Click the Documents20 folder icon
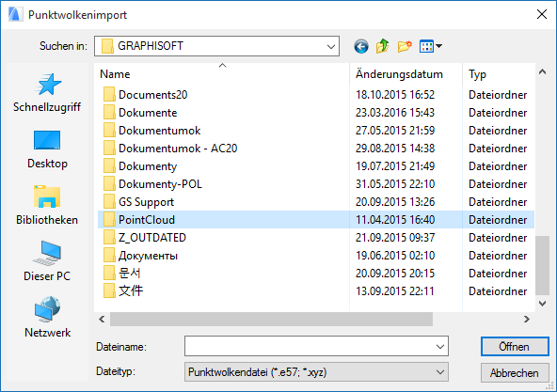The height and width of the screenshot is (392, 557). [109, 95]
